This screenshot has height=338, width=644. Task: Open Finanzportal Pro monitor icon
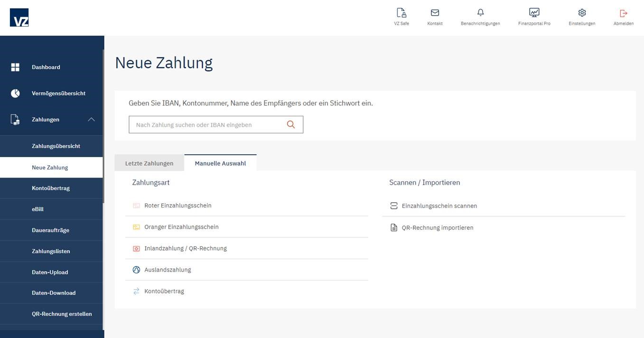534,13
